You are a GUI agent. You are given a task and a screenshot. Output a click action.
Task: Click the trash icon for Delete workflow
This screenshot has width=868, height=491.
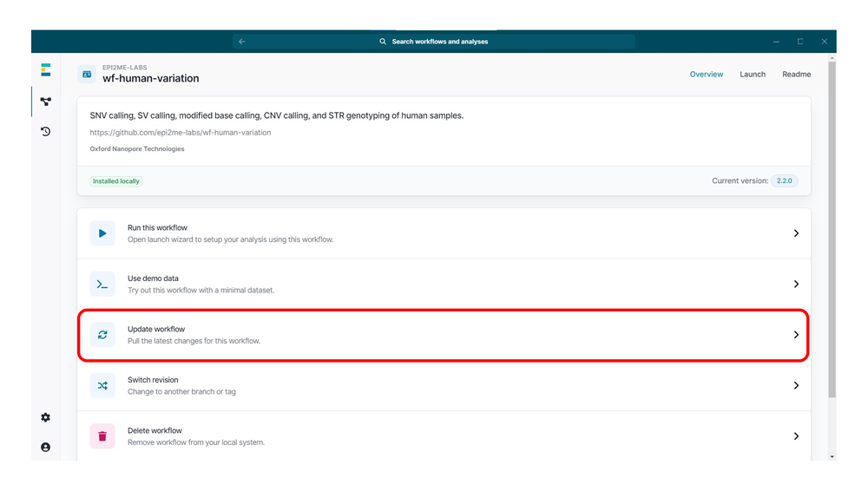click(102, 436)
